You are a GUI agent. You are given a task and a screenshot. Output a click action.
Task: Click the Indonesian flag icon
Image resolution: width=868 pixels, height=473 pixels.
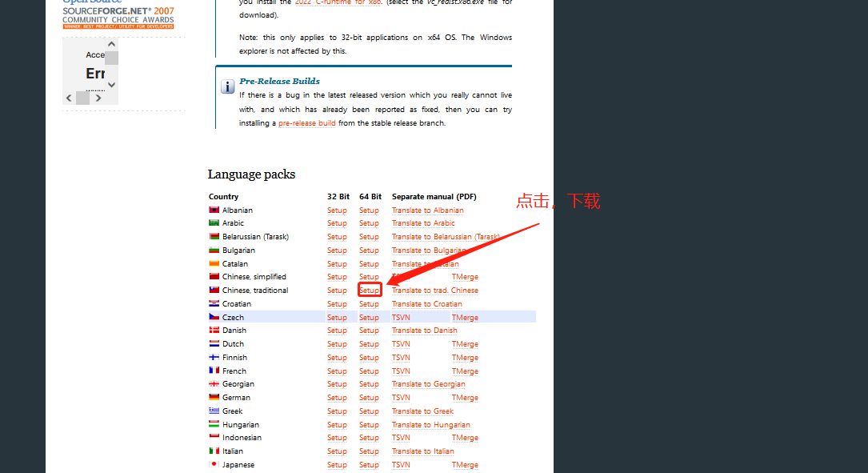pos(214,438)
